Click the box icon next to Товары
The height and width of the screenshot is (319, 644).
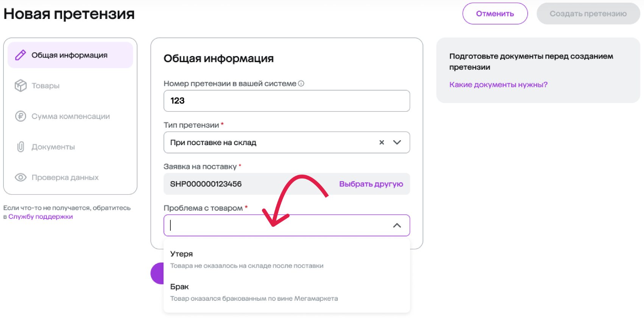tap(20, 86)
